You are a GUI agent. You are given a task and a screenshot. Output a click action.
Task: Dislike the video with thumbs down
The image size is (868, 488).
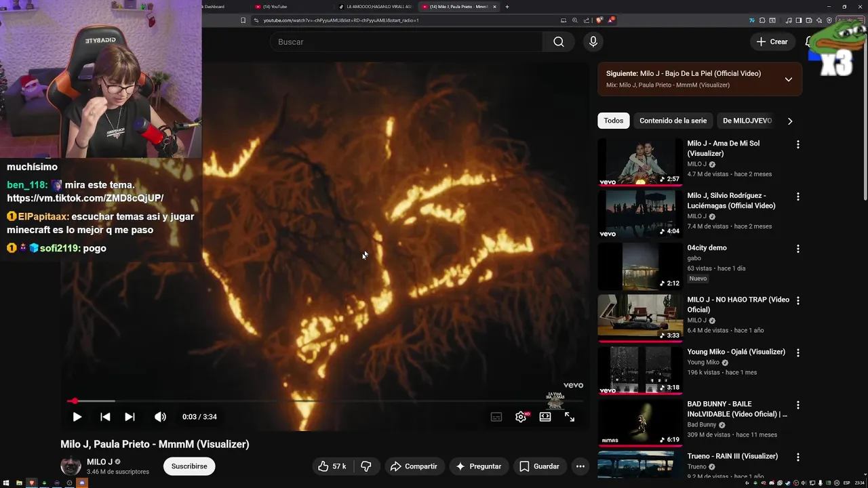[366, 466]
